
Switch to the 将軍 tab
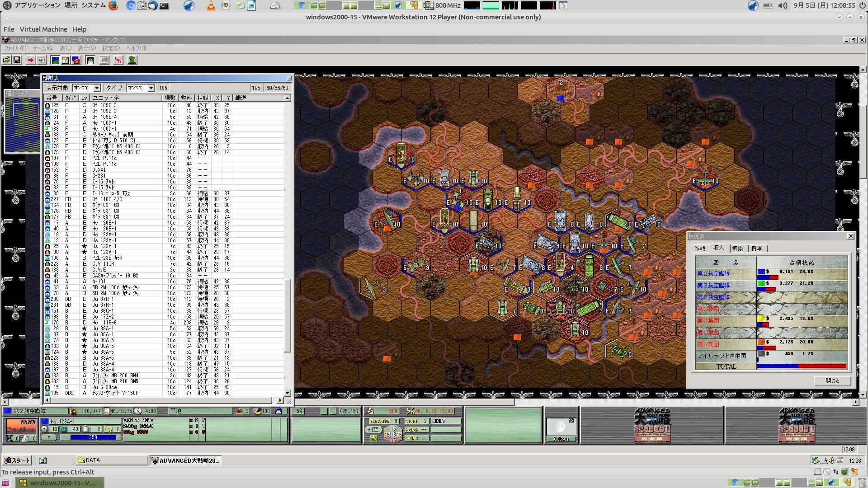757,249
